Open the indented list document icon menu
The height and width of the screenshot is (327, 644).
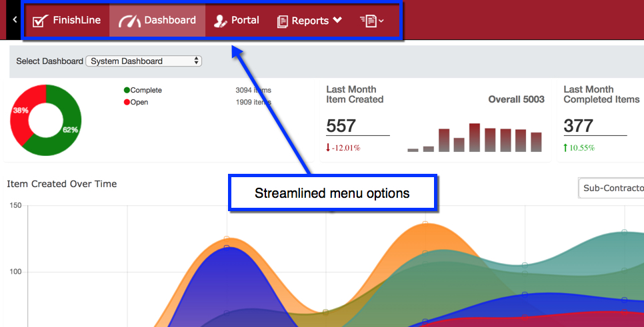[371, 21]
